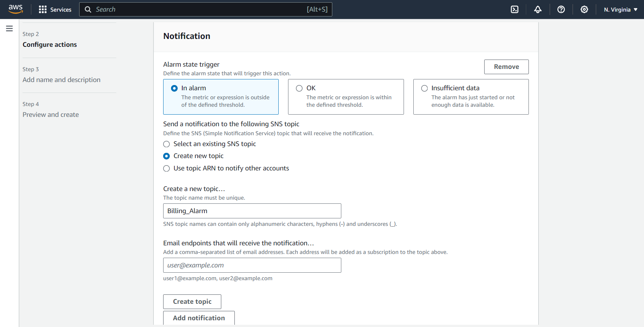Viewport: 644px width, 327px height.
Task: Open the settings gear icon
Action: click(584, 9)
